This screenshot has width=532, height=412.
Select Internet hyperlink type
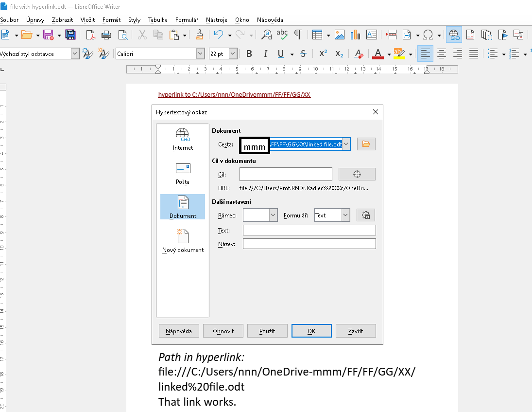click(183, 139)
